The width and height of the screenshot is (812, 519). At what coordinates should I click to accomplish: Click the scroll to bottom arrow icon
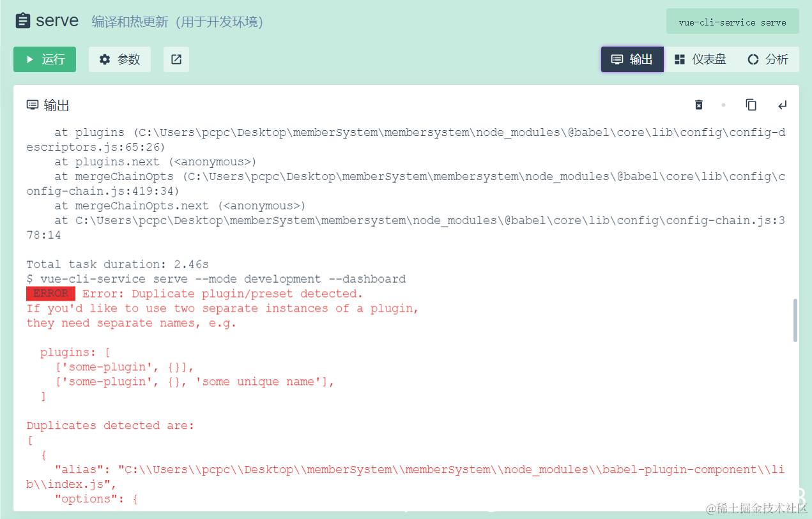782,105
